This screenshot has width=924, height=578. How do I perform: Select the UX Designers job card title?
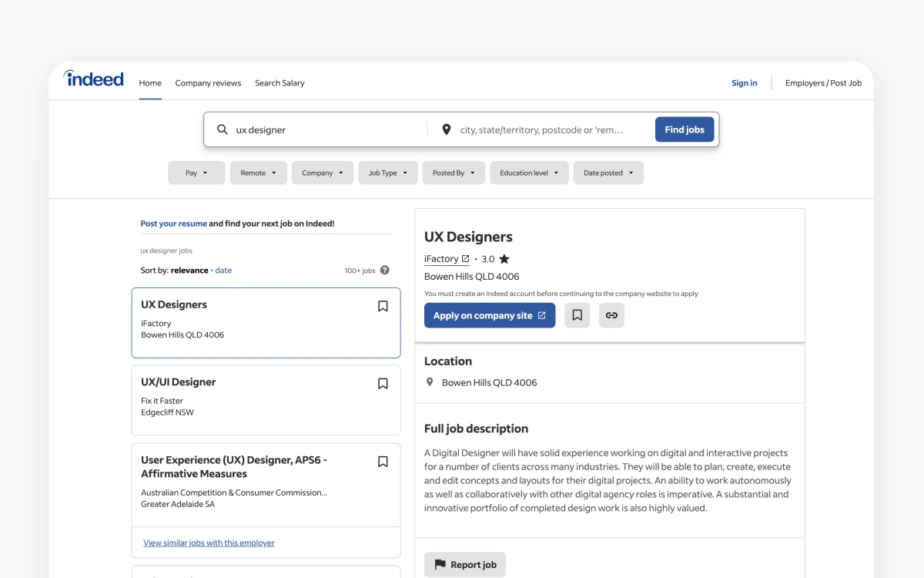[x=174, y=304]
